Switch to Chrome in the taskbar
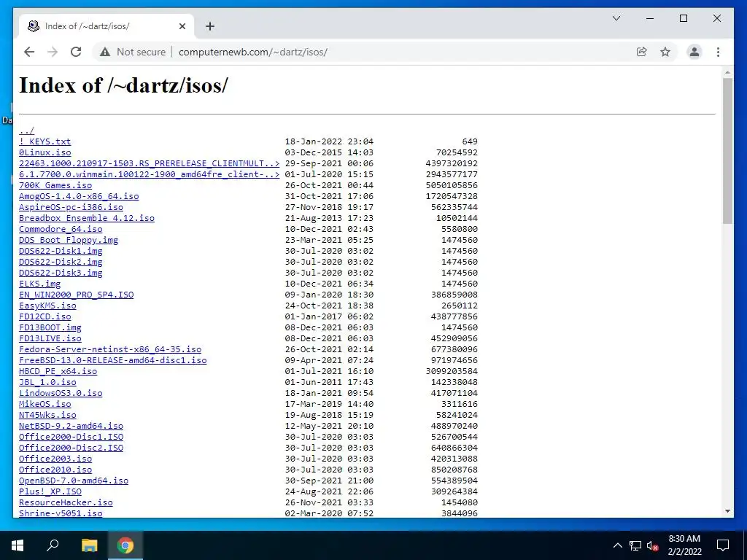Viewport: 747px width, 560px height. (125, 545)
